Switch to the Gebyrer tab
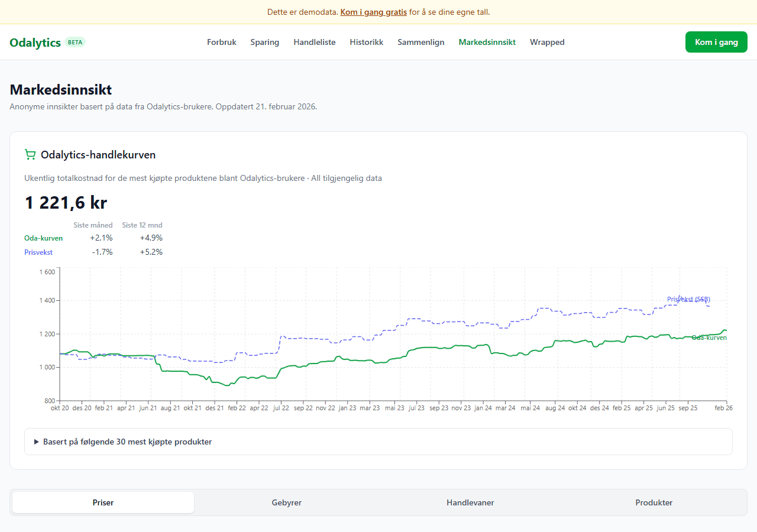This screenshot has width=757, height=532. click(286, 502)
